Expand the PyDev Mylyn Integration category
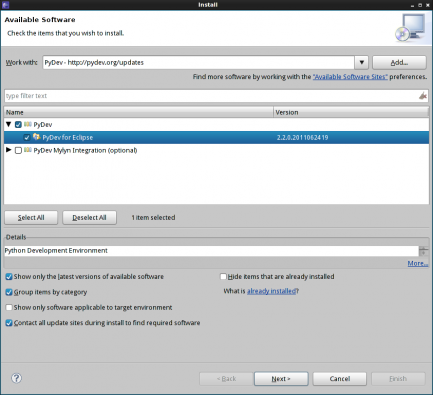The height and width of the screenshot is (395, 433). [9, 150]
